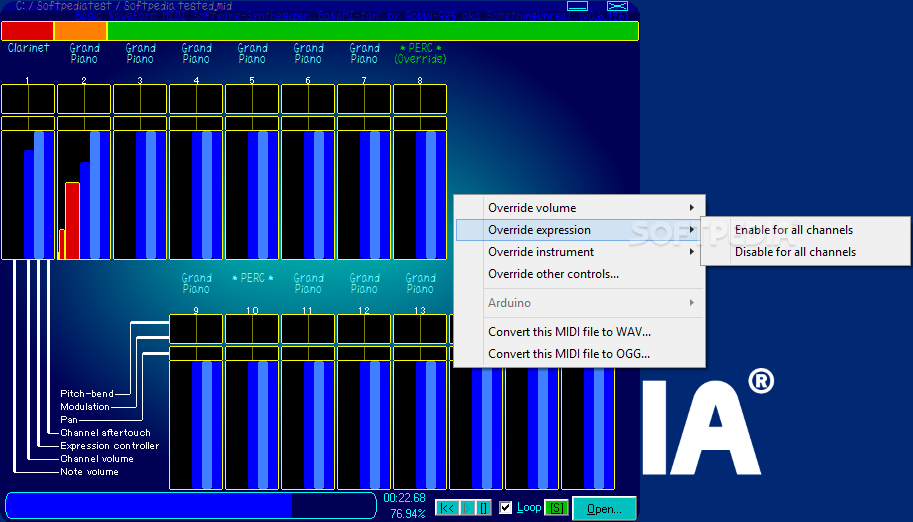Open a MIDI file with Open...

pyautogui.click(x=604, y=509)
